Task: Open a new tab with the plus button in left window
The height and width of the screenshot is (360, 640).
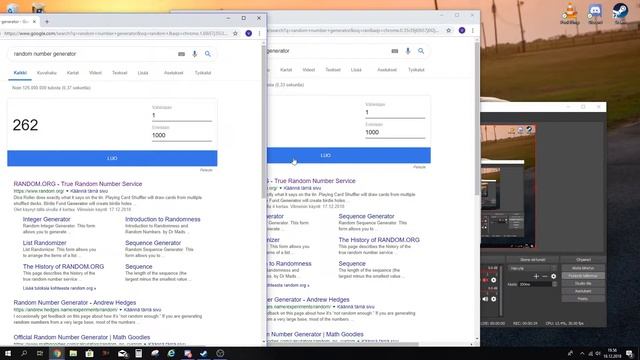Action: coord(47,22)
